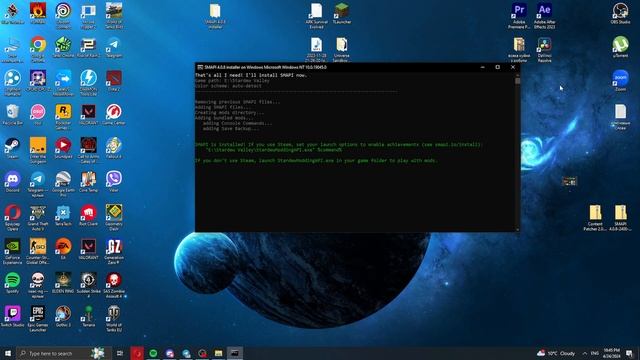Open Task View from the taskbar
Viewport: 640px width, 360px height.
click(120, 353)
